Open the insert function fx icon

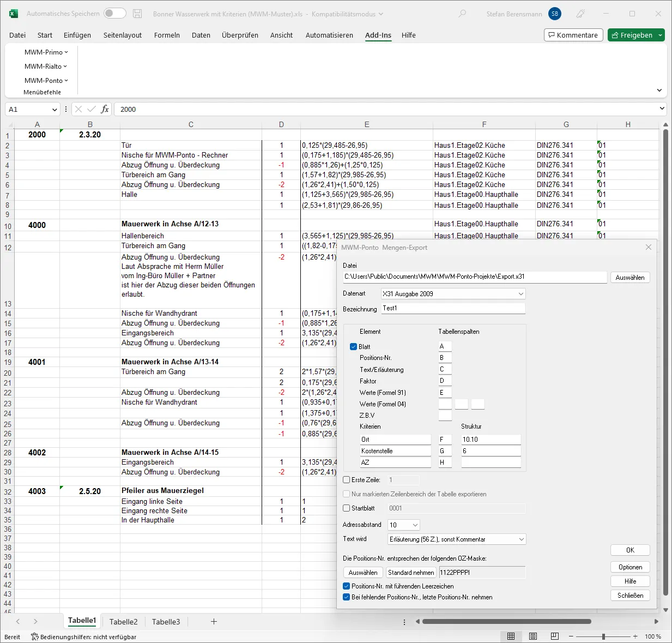coord(105,109)
